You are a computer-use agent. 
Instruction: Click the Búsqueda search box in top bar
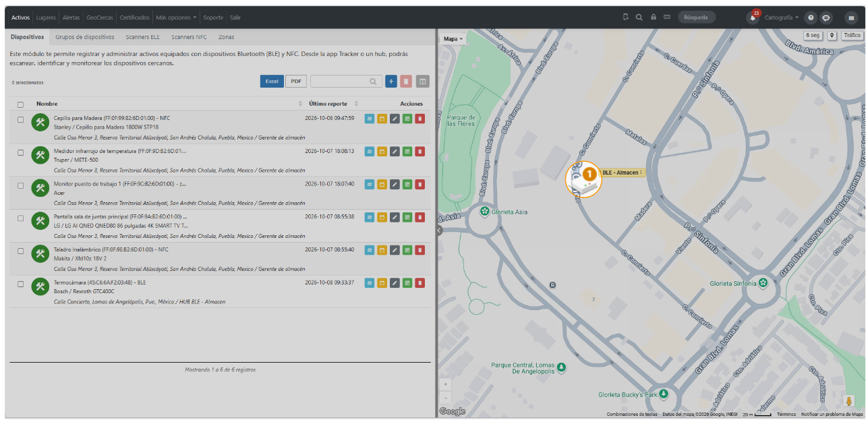coord(697,18)
